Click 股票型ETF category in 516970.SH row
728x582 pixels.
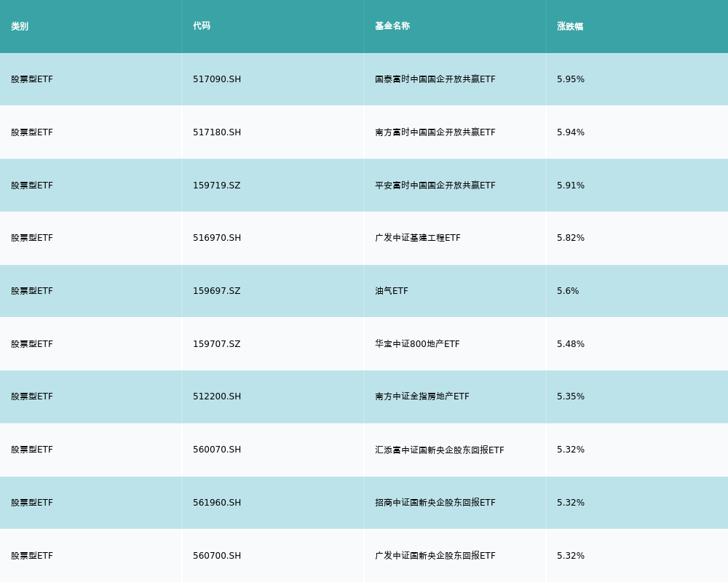point(32,238)
